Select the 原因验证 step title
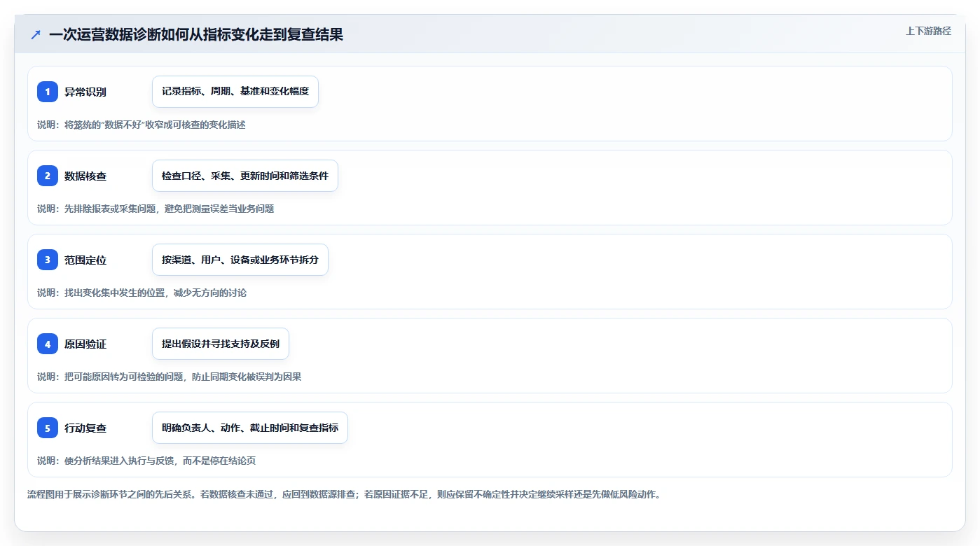980x546 pixels. (85, 344)
